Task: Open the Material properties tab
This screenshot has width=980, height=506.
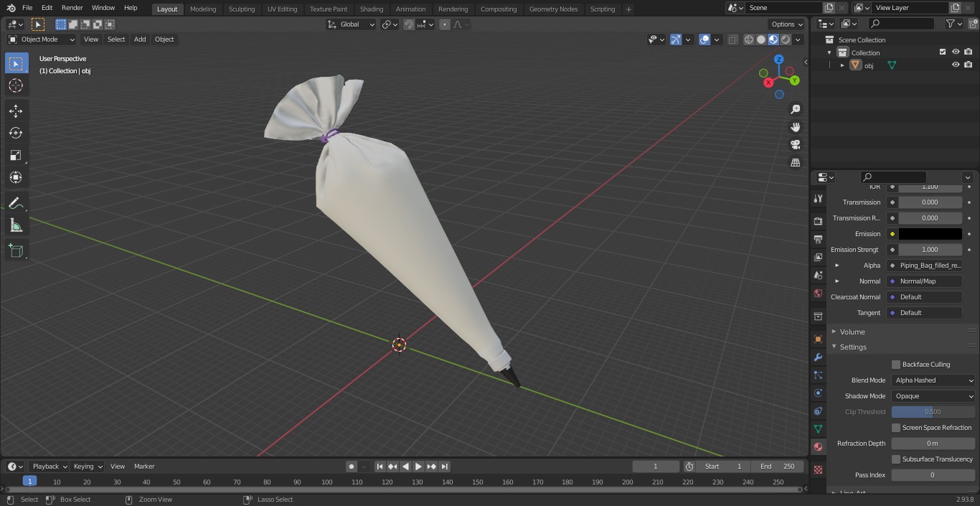Action: [x=818, y=446]
